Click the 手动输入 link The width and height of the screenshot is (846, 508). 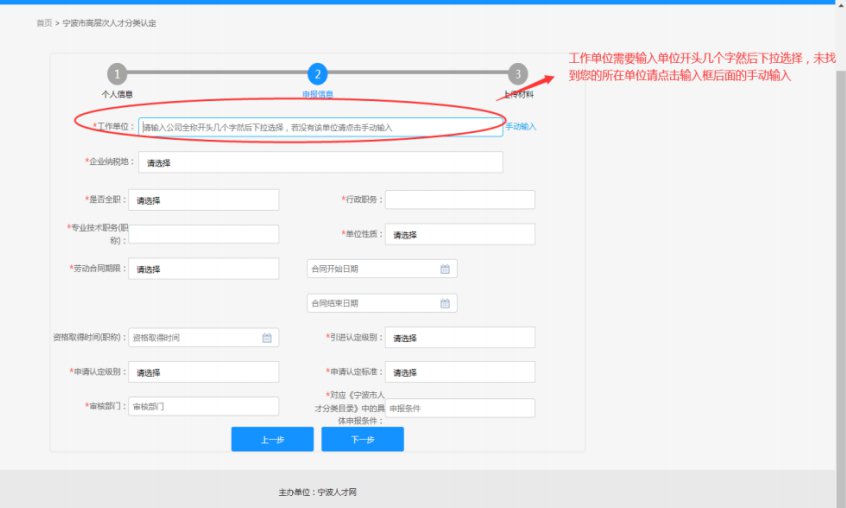tap(520, 127)
